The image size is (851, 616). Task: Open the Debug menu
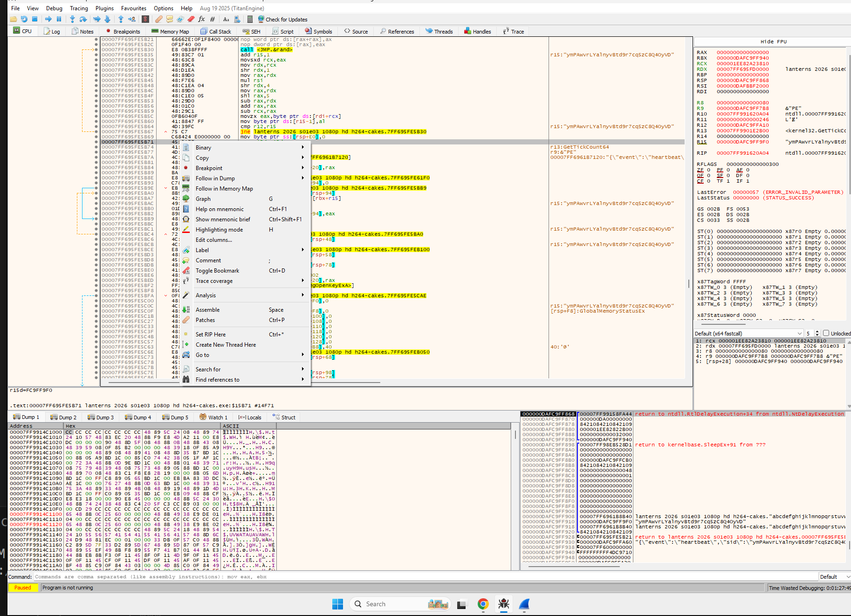[x=54, y=8]
